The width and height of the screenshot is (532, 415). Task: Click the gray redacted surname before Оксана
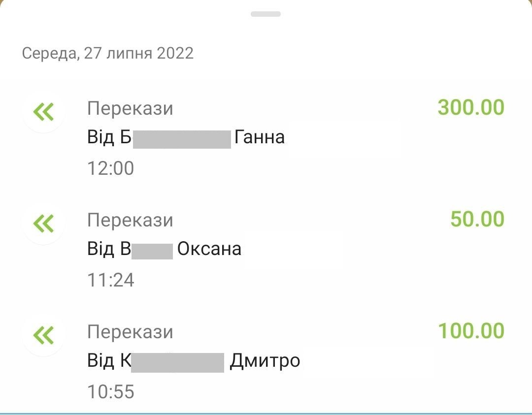point(152,251)
